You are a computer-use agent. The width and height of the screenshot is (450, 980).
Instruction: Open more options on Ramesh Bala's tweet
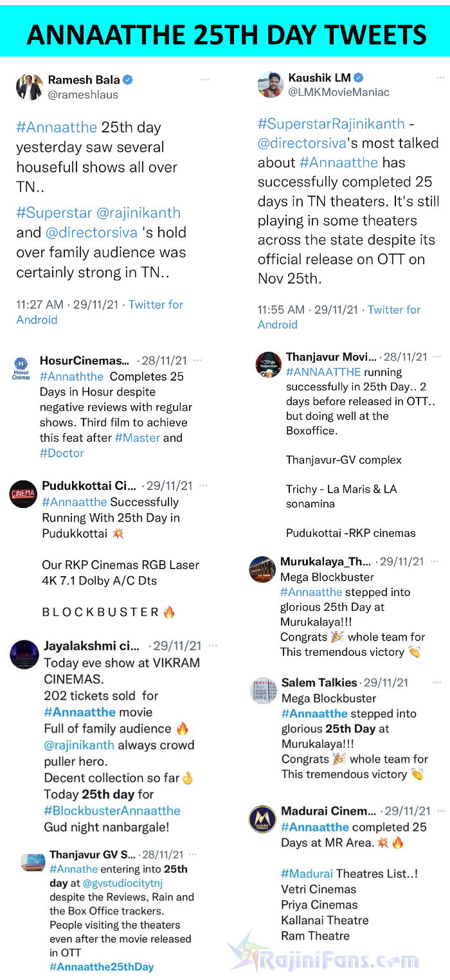coord(205,80)
